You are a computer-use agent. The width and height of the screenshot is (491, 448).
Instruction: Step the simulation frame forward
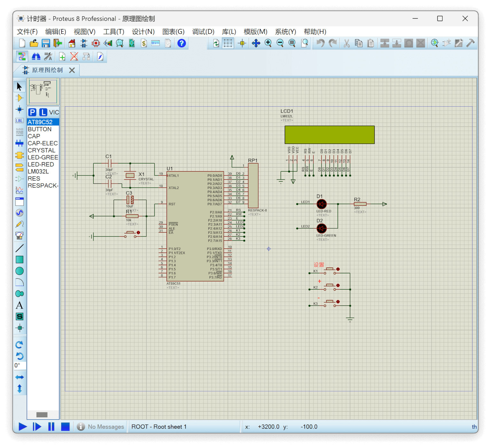(x=37, y=427)
